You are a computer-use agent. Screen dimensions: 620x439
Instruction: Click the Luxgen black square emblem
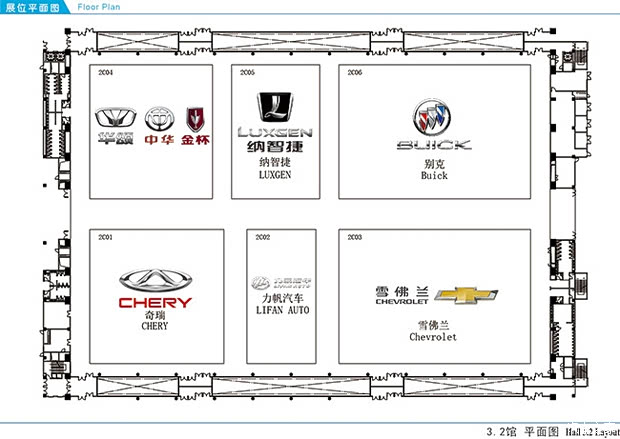[275, 107]
